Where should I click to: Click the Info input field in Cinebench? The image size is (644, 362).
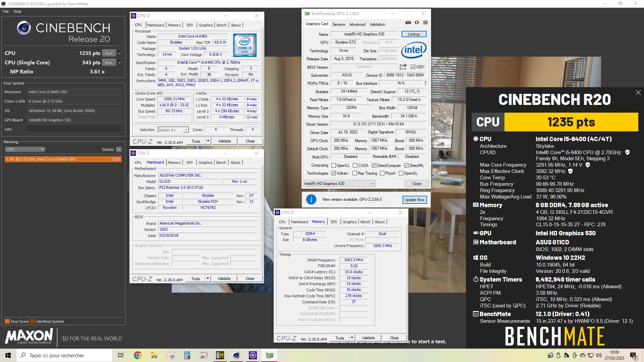click(x=74, y=129)
